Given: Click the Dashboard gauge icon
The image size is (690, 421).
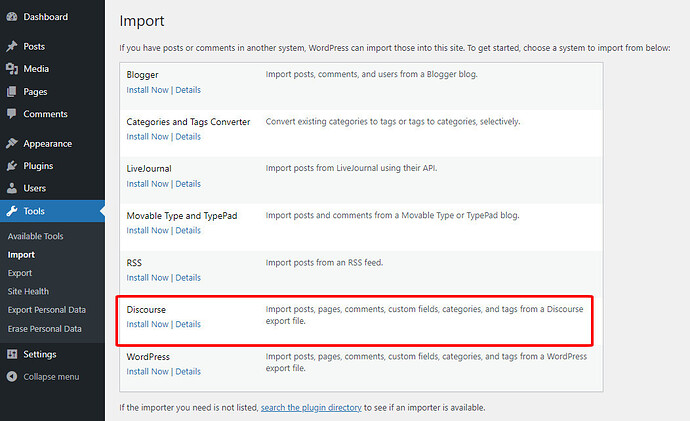Looking at the screenshot, I should point(12,17).
